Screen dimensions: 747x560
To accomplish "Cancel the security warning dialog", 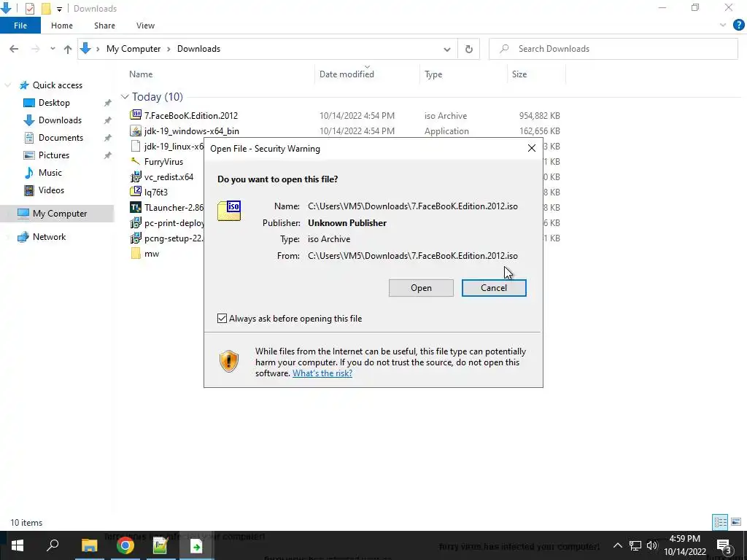I will [494, 288].
